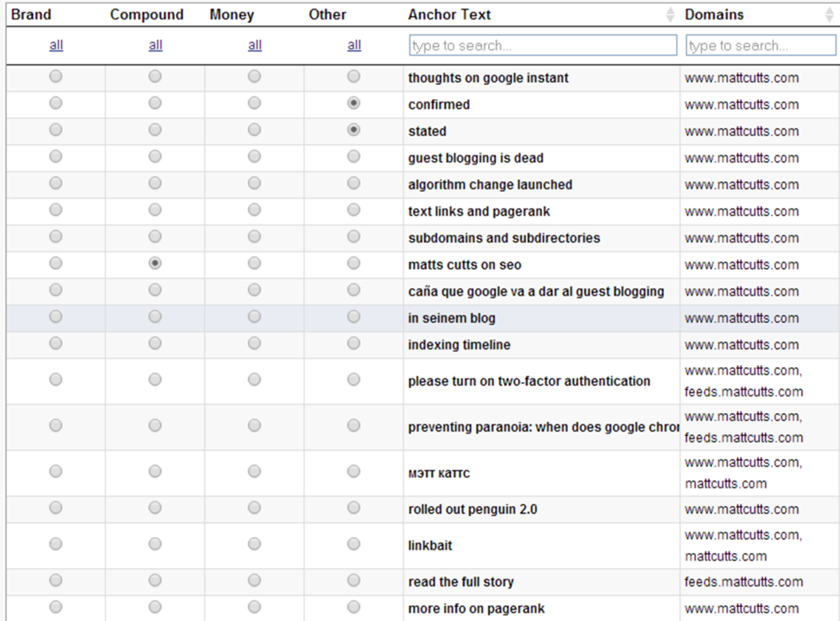Select anchor text 'guest blogging is dead'
This screenshot has height=621, width=840.
point(476,158)
